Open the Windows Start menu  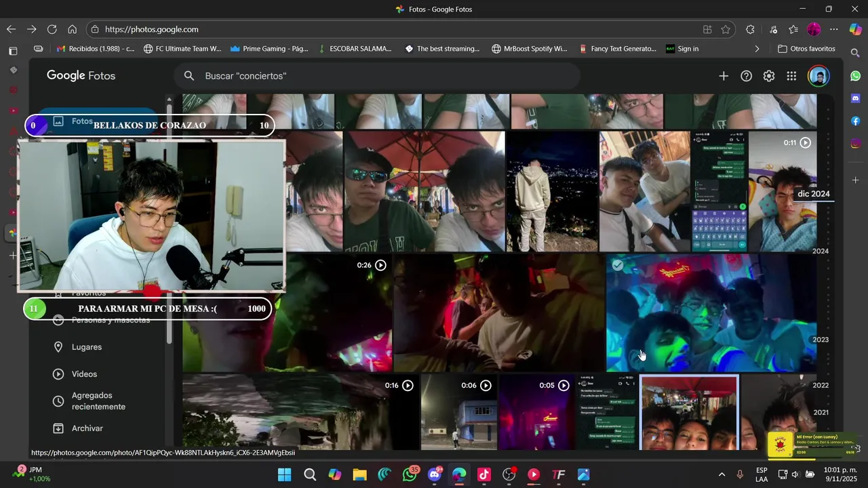pyautogui.click(x=285, y=474)
